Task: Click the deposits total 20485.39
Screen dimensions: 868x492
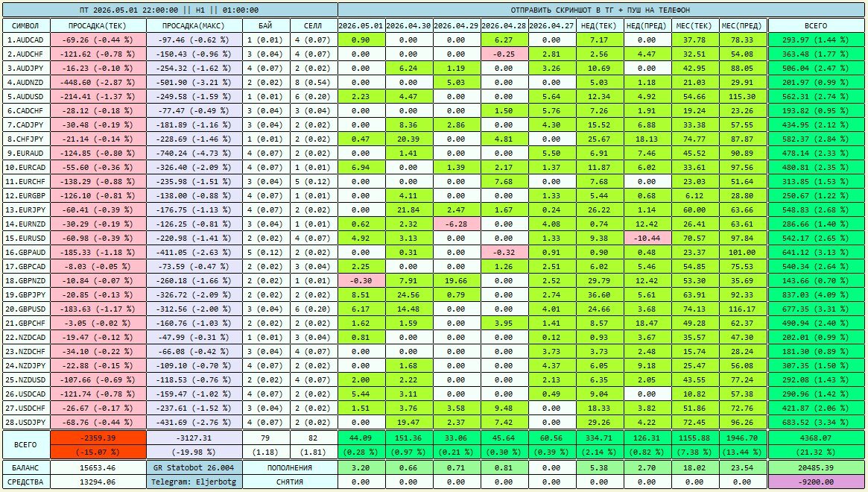Action: (815, 467)
